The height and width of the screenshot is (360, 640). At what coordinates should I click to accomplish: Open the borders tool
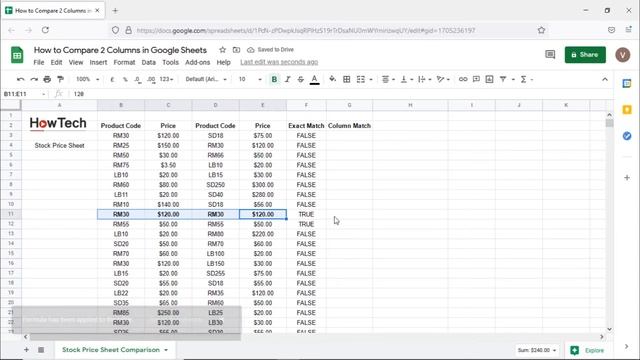[x=347, y=79]
